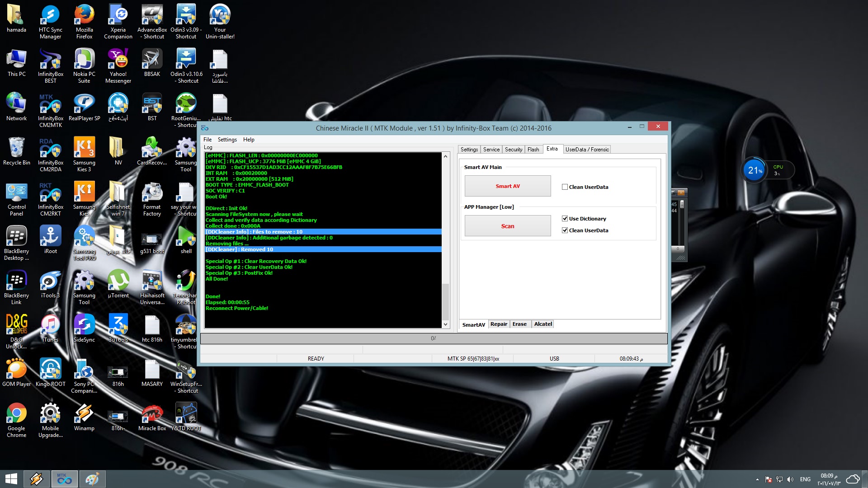Open the Help menu

tap(249, 140)
